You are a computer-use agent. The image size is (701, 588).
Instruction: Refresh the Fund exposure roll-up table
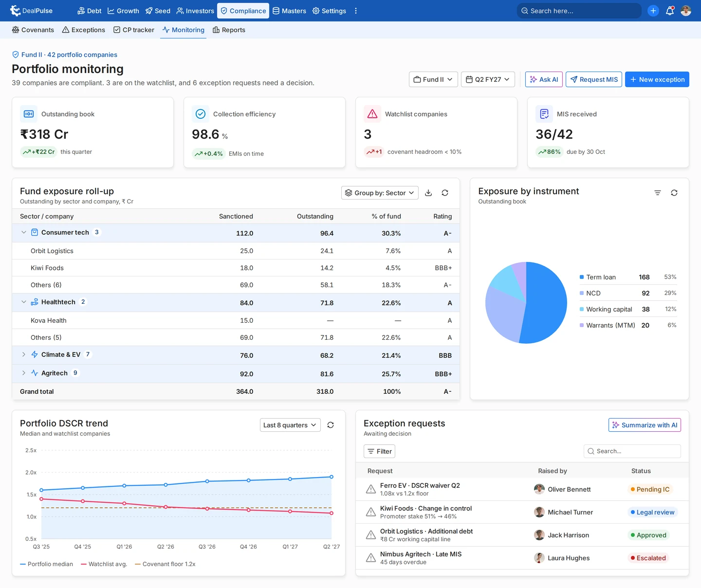tap(445, 193)
